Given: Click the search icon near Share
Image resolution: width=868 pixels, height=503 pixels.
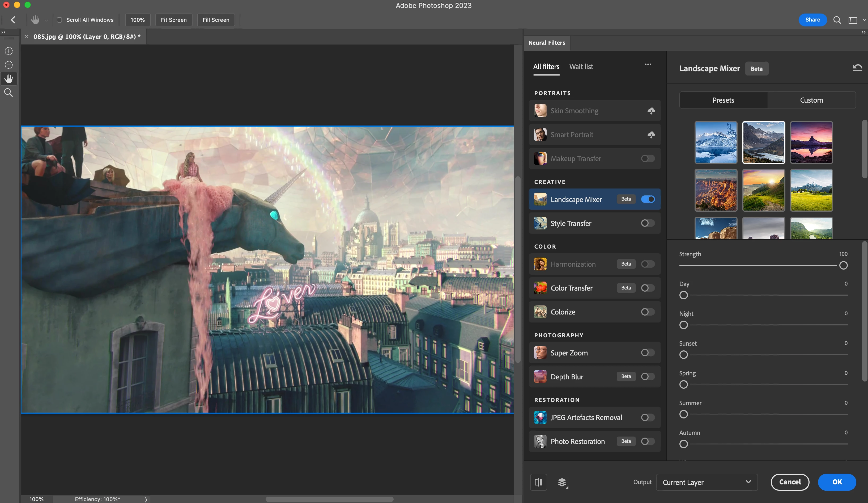Looking at the screenshot, I should [837, 20].
